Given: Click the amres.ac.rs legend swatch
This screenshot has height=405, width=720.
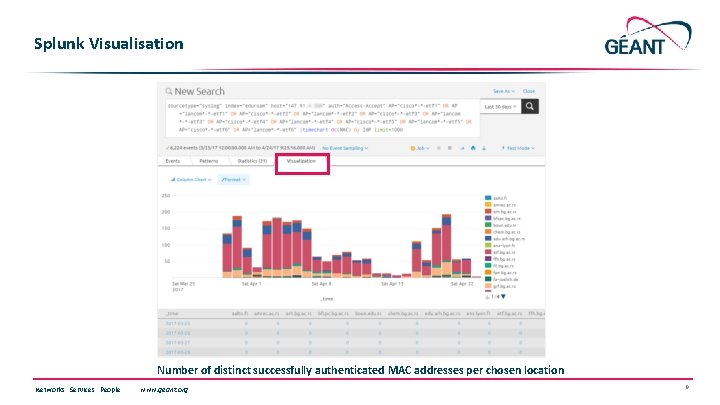Looking at the screenshot, I should tap(488, 205).
